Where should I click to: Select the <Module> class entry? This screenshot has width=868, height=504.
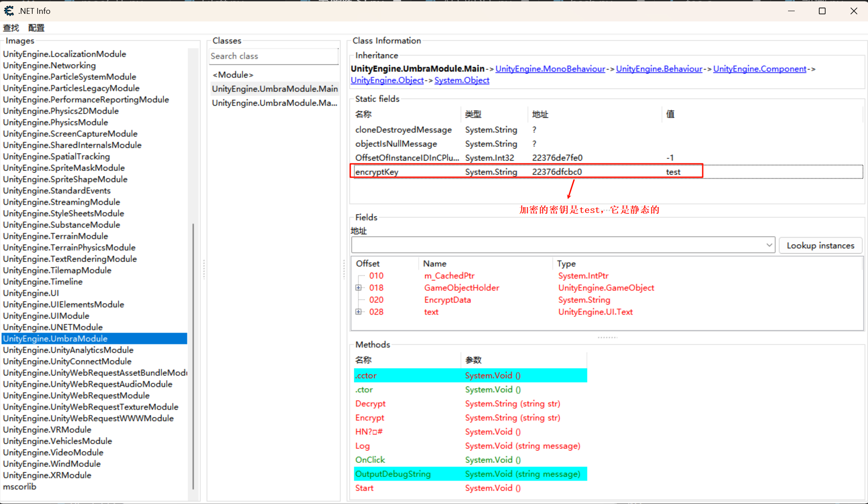click(x=233, y=75)
